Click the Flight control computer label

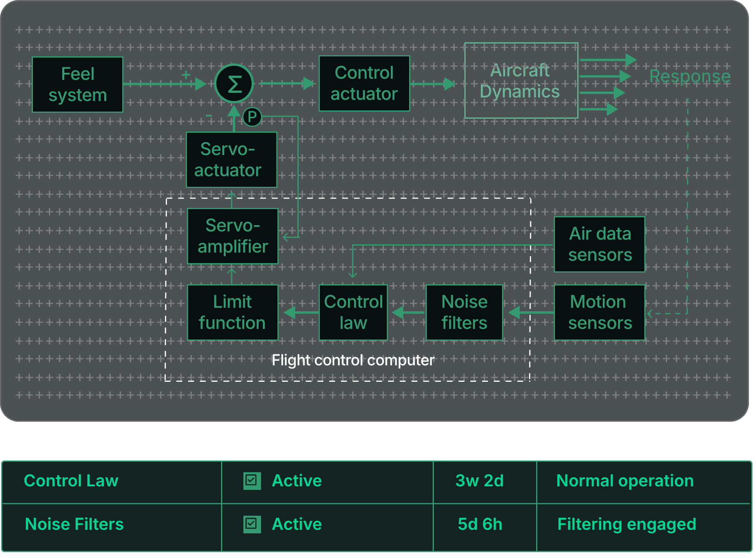[x=353, y=360]
